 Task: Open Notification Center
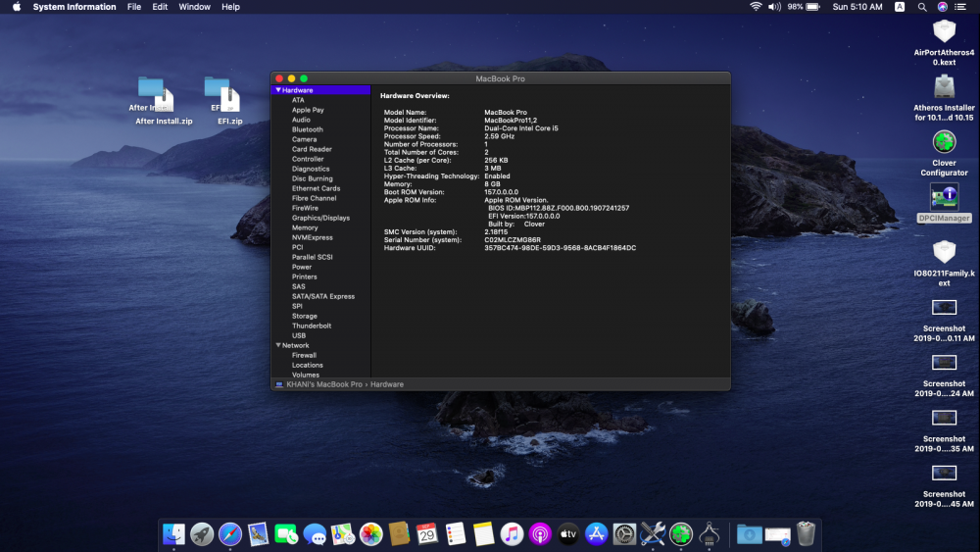coord(960,7)
